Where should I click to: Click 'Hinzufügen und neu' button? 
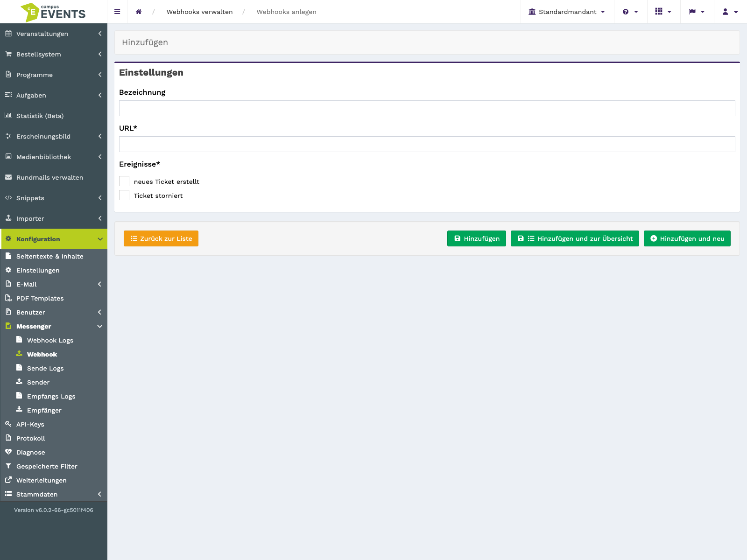687,238
